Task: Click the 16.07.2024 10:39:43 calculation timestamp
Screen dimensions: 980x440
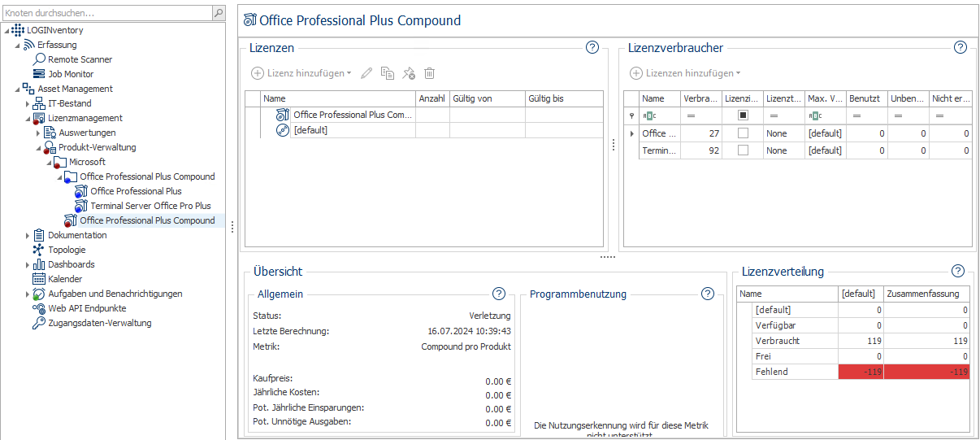Action: [470, 331]
